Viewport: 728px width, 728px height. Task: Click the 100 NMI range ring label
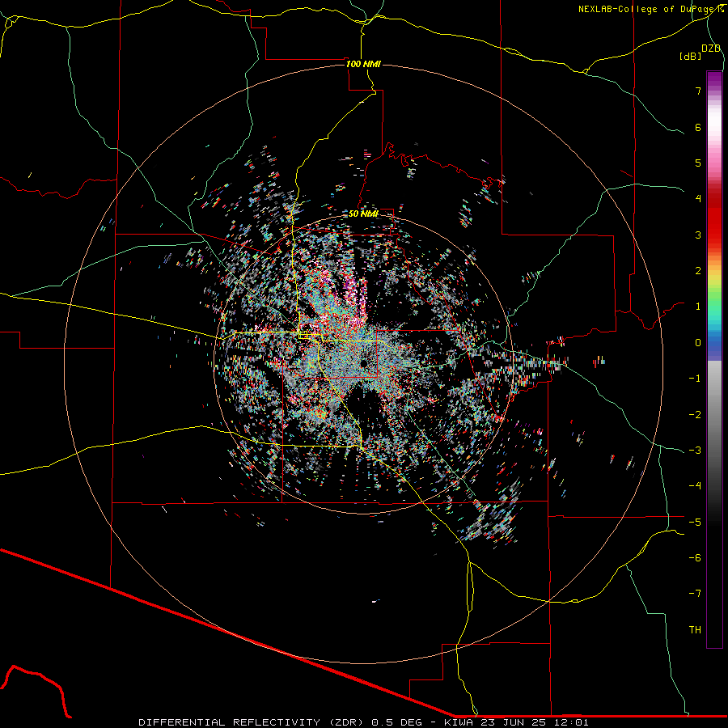click(x=363, y=64)
